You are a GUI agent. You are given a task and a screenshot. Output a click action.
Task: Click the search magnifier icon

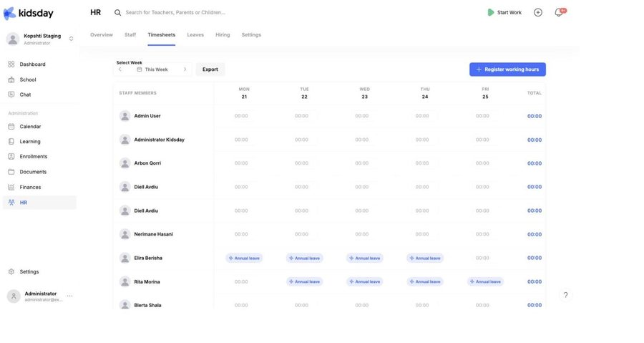(117, 12)
